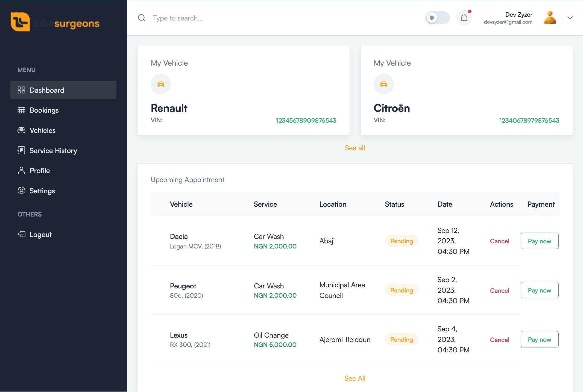Click the lubesurgeons logo icon

[x=20, y=22]
